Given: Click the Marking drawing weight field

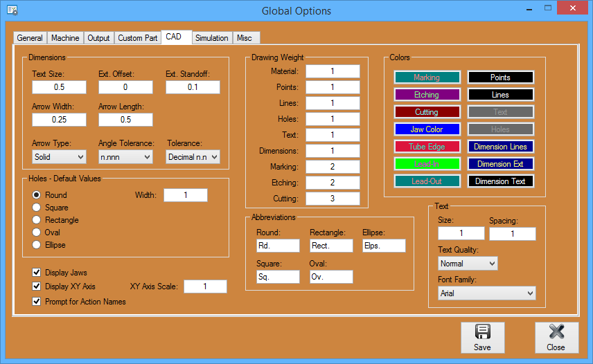Looking at the screenshot, I should point(333,167).
